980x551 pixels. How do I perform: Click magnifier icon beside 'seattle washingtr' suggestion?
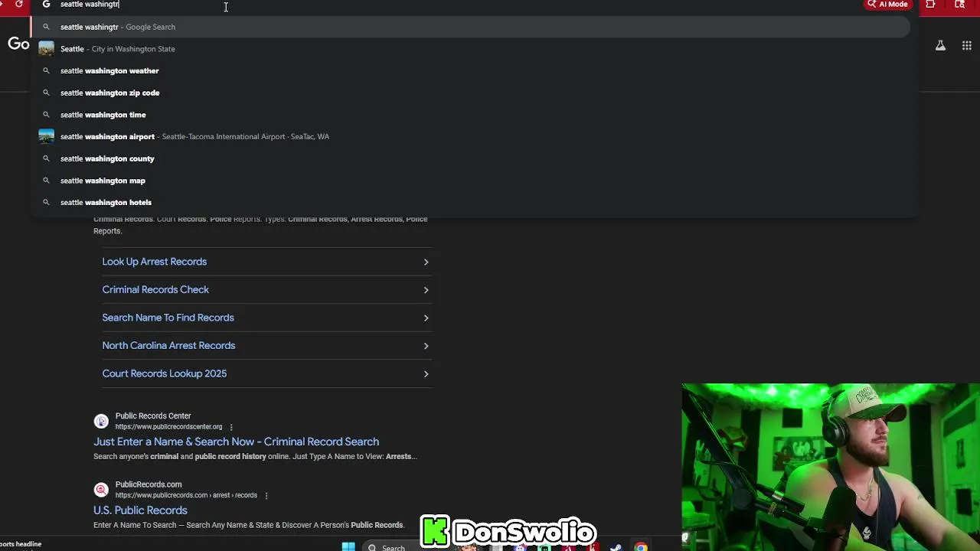(x=46, y=27)
